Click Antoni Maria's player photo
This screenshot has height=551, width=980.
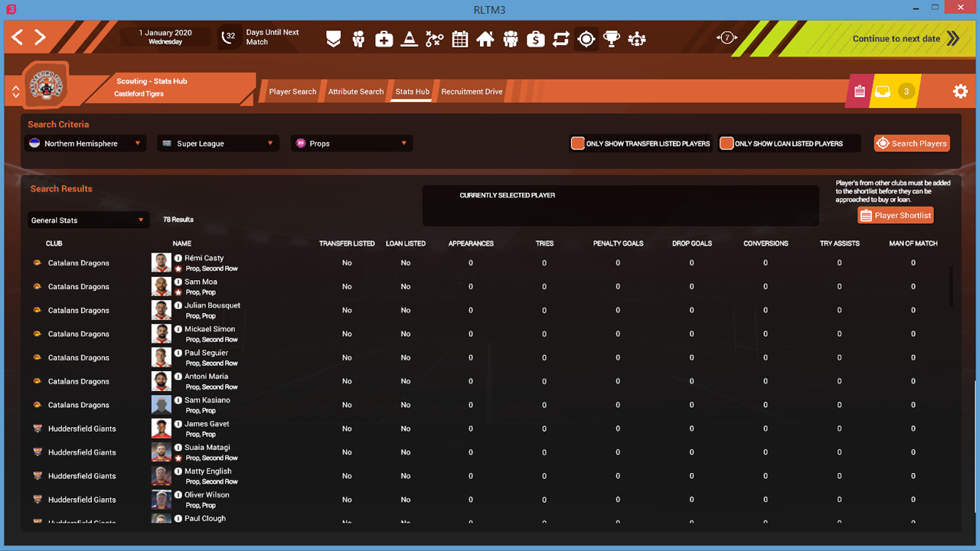(x=161, y=381)
